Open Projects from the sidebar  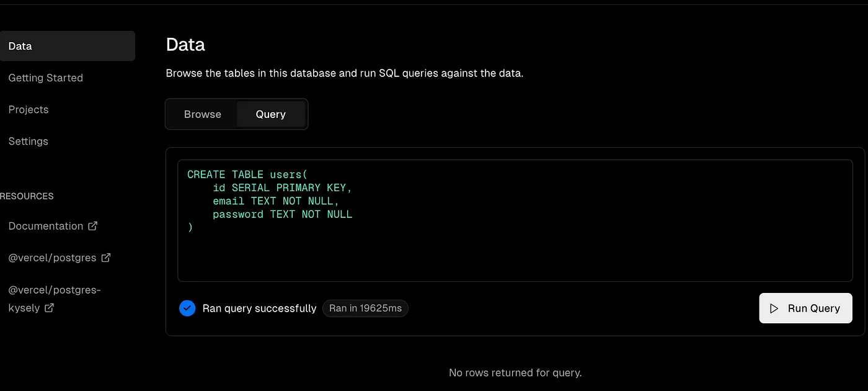pos(28,109)
